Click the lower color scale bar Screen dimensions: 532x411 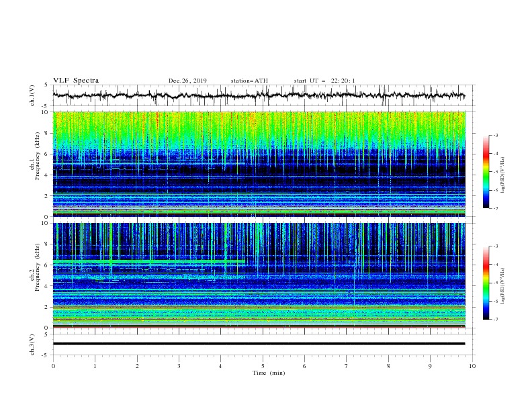[x=486, y=283]
